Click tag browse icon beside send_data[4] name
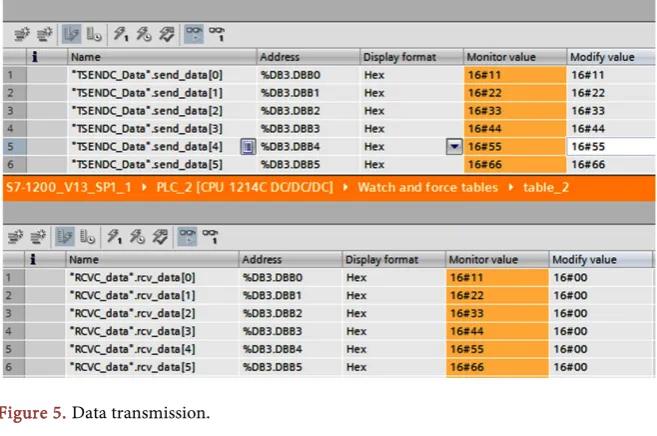 pos(248,147)
